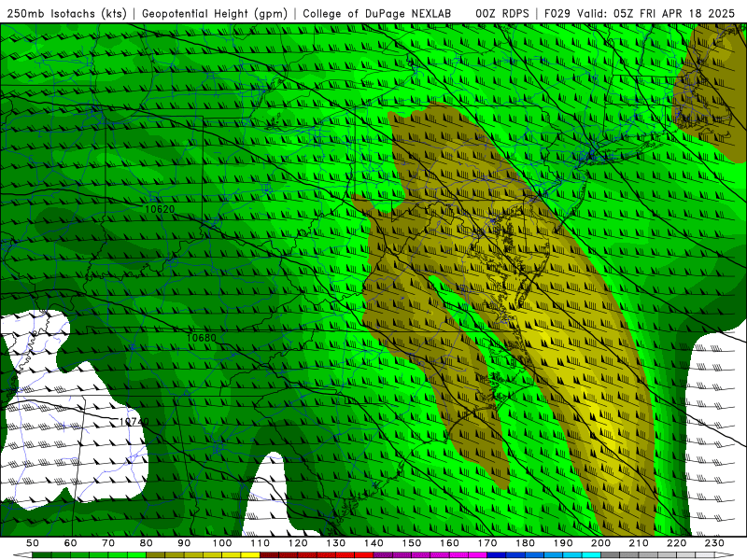
Task: Click the '250mb Isotachs (kts)' title text
Action: pos(66,13)
